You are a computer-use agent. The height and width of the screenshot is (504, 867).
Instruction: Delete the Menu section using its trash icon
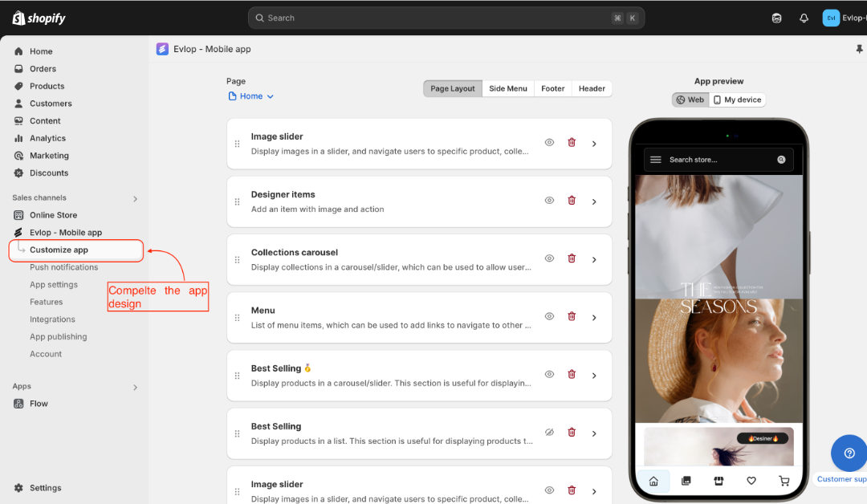pyautogui.click(x=572, y=316)
